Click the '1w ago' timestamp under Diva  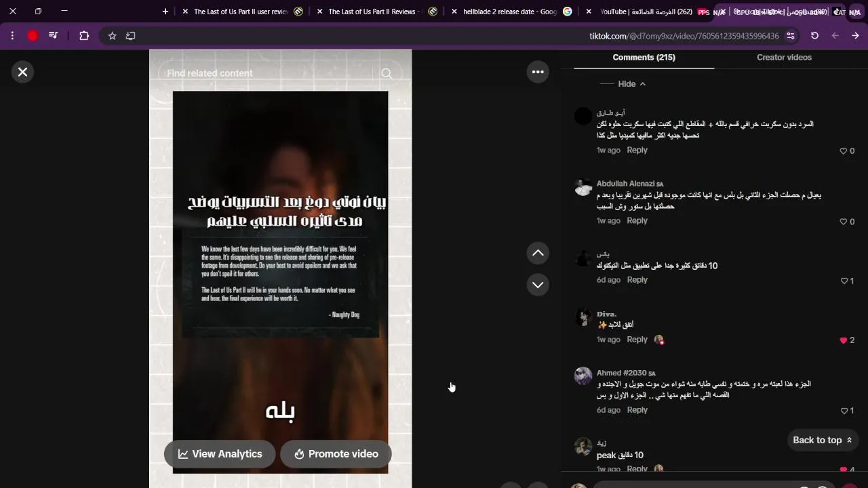[x=608, y=340]
